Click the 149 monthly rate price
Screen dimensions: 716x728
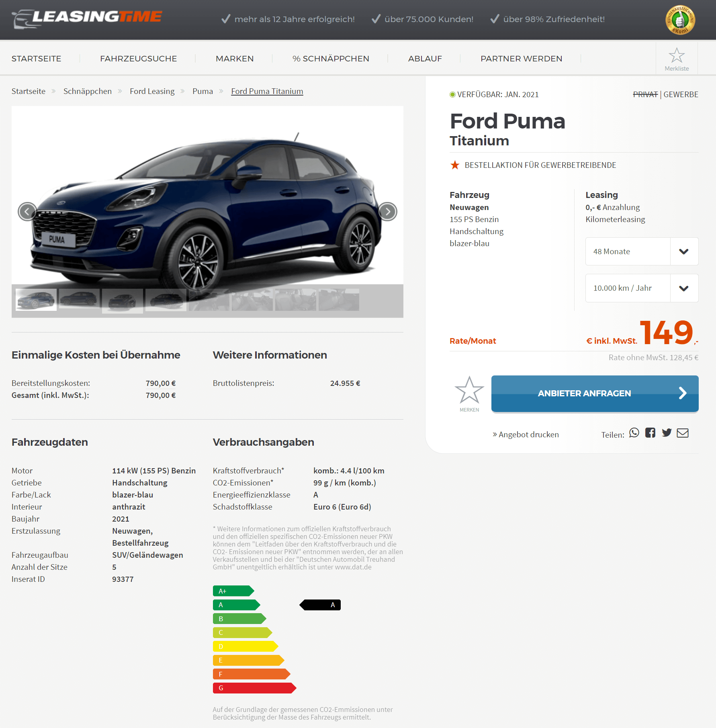(x=666, y=332)
